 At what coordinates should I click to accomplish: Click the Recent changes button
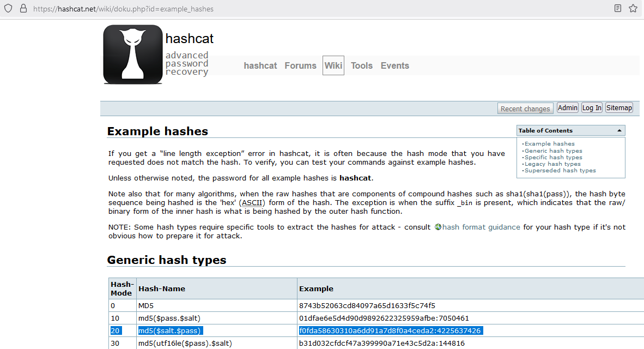(525, 109)
